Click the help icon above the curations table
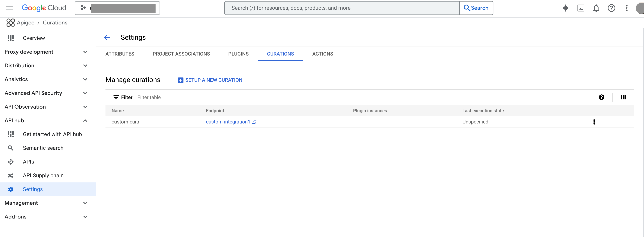Image resolution: width=644 pixels, height=237 pixels. (x=602, y=97)
